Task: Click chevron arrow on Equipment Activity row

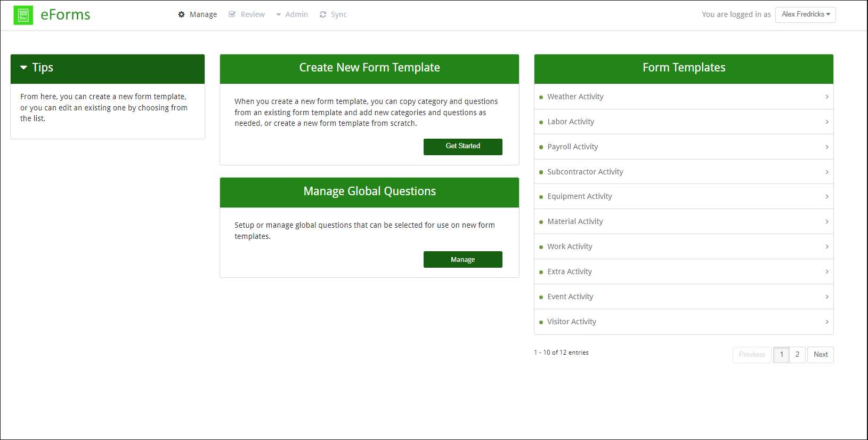Action: [x=827, y=196]
